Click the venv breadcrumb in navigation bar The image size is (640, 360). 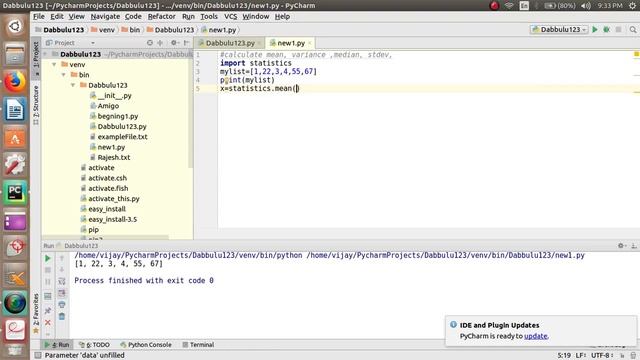point(103,30)
